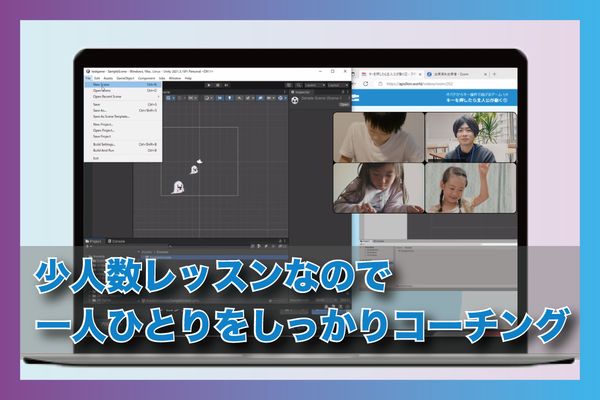Click the site logo in blue header
Screen dimensions: 600x400
(356, 98)
